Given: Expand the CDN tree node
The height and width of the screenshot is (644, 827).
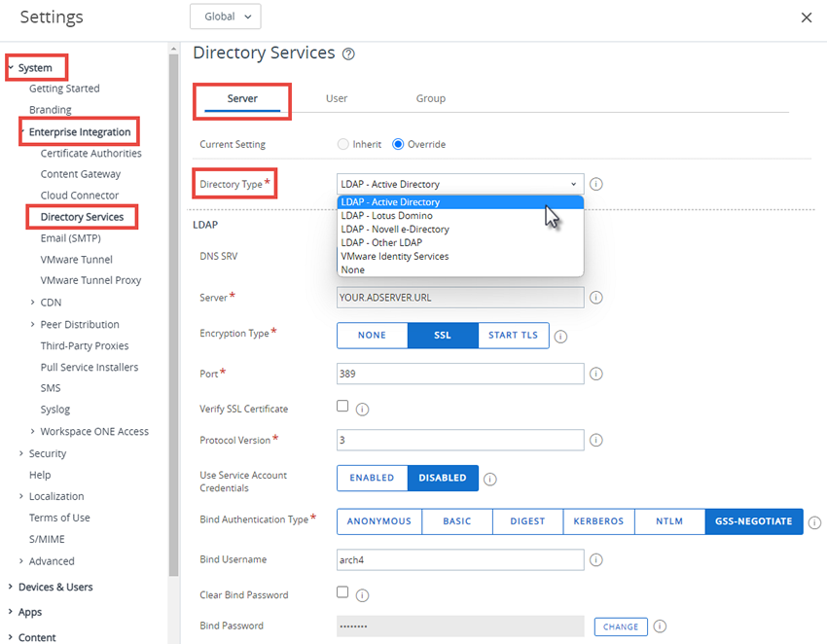Looking at the screenshot, I should tap(33, 303).
